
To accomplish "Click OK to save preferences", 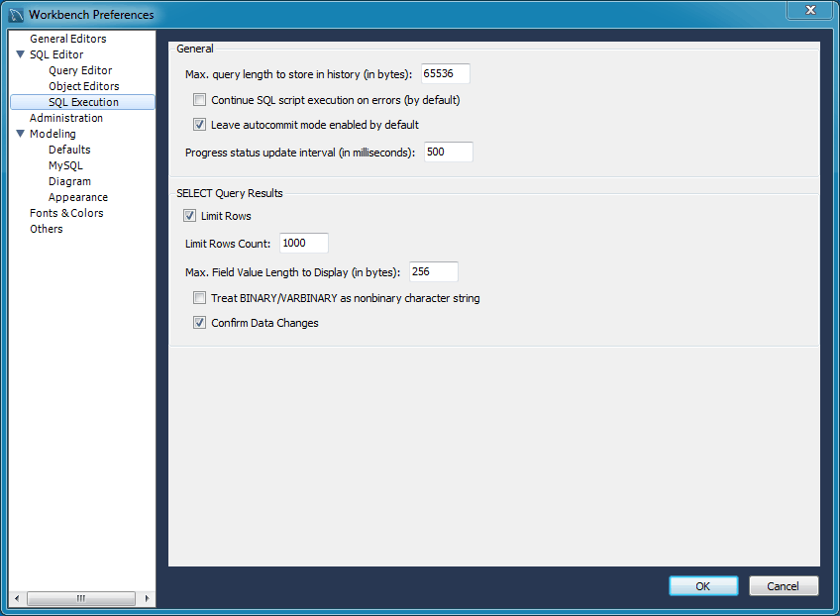I will click(703, 586).
